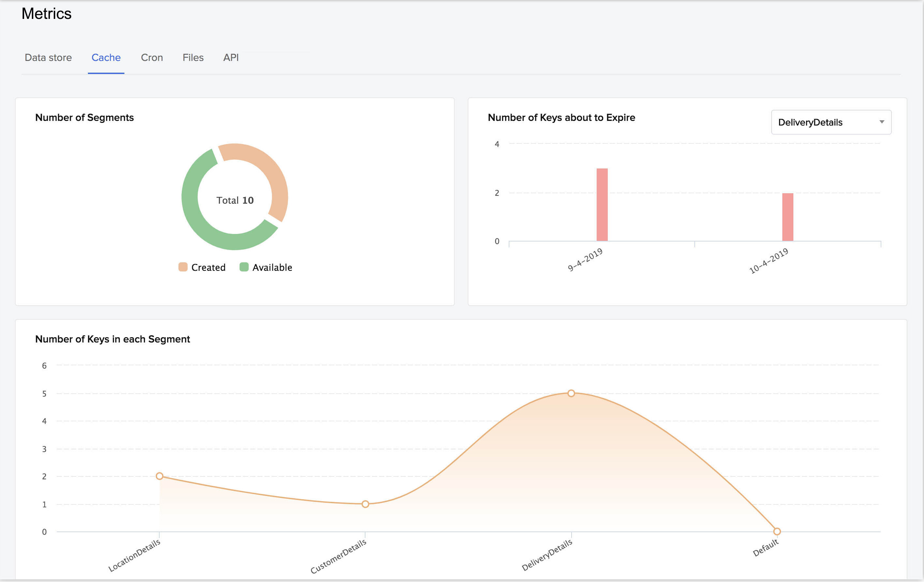The height and width of the screenshot is (582, 924).
Task: Click the orange Created color swatch
Action: click(183, 267)
